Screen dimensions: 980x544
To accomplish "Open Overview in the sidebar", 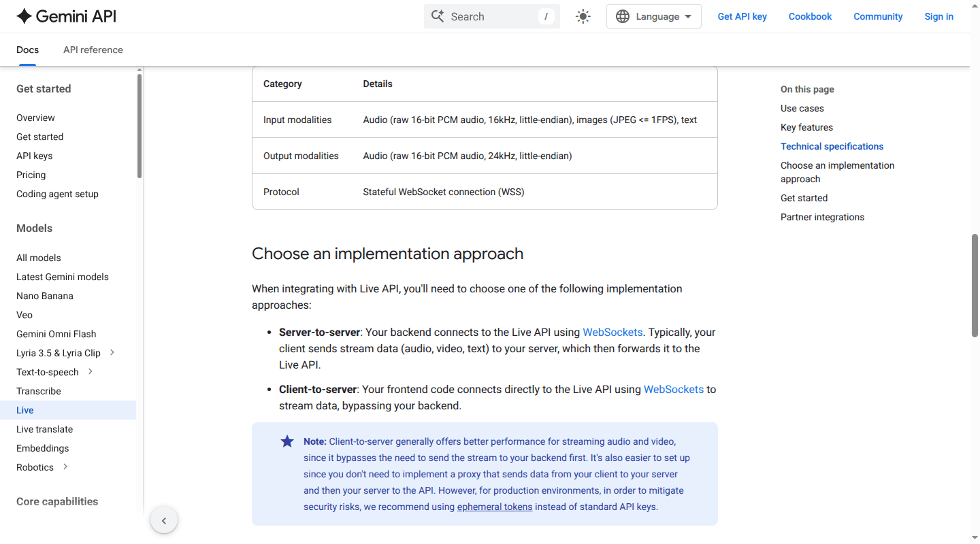I will 35,118.
